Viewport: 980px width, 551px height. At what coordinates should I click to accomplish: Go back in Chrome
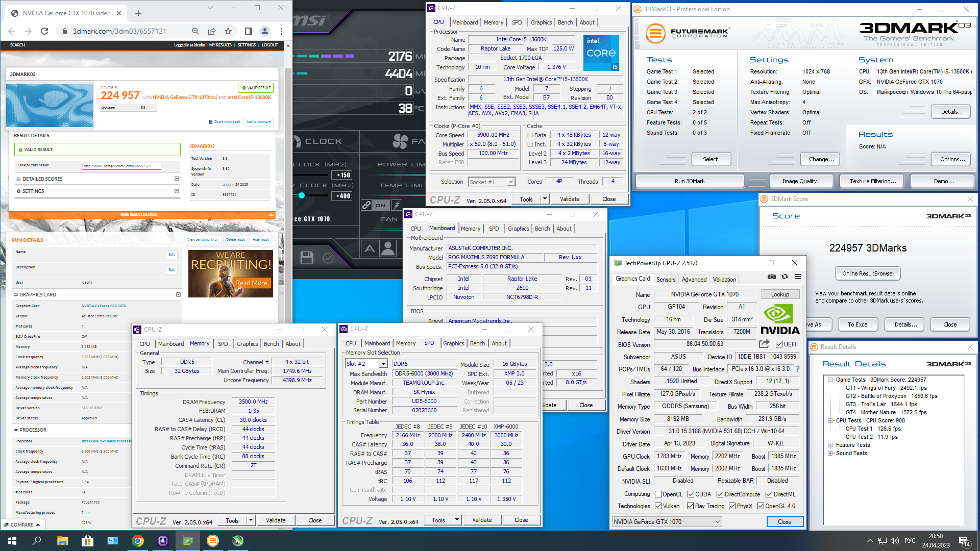point(12,31)
